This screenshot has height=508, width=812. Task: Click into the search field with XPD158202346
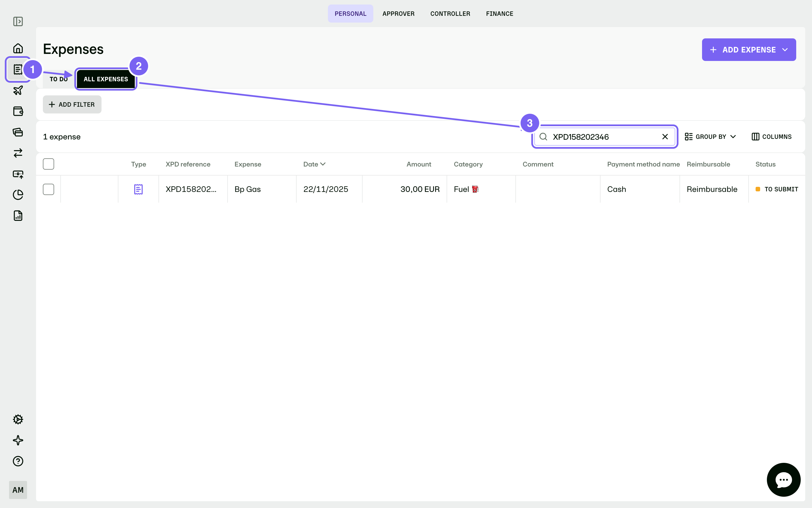pyautogui.click(x=604, y=137)
